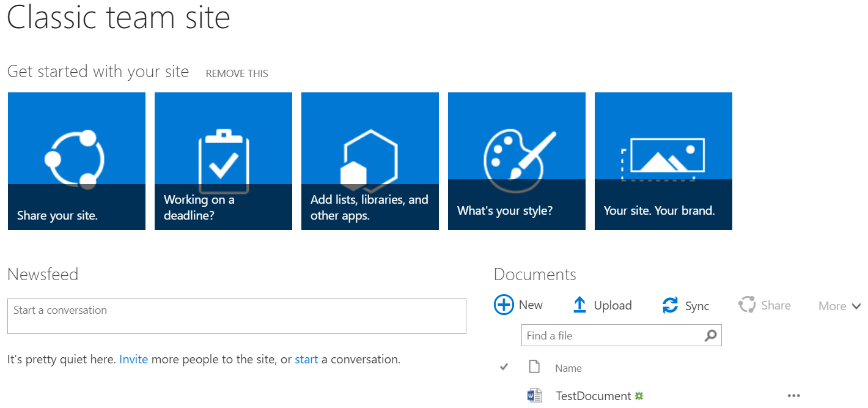Open the More dropdown in Documents toolbar
The height and width of the screenshot is (408, 868).
point(831,305)
